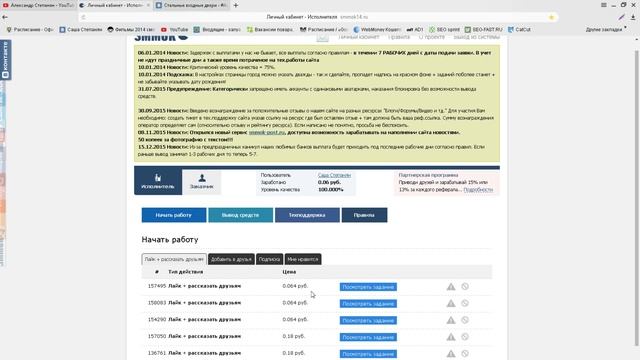Open a new browser tab
Viewport: 640px width, 360px height.
(236, 5)
